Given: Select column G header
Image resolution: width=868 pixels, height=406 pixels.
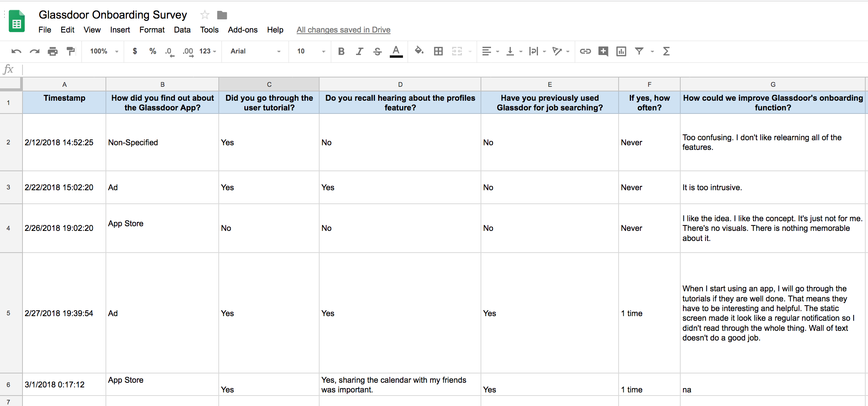Looking at the screenshot, I should tap(773, 84).
